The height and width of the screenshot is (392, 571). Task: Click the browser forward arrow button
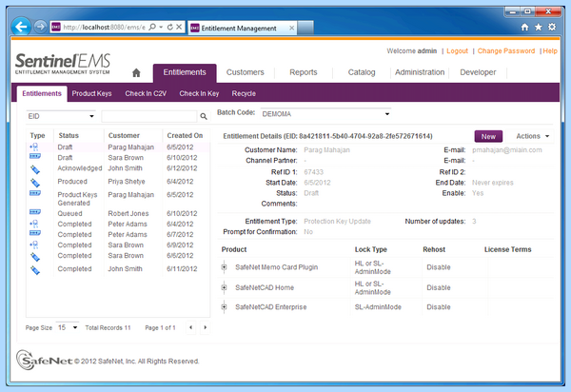[x=40, y=27]
